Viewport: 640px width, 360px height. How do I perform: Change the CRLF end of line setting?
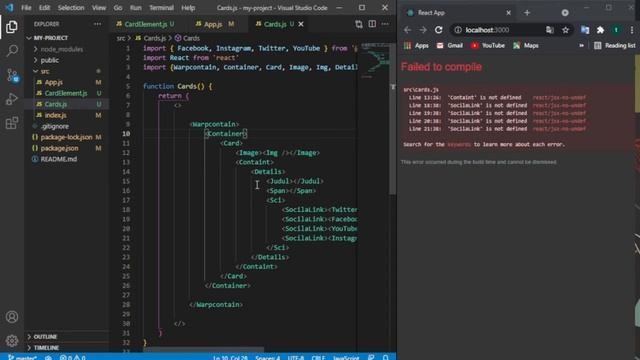point(318,357)
